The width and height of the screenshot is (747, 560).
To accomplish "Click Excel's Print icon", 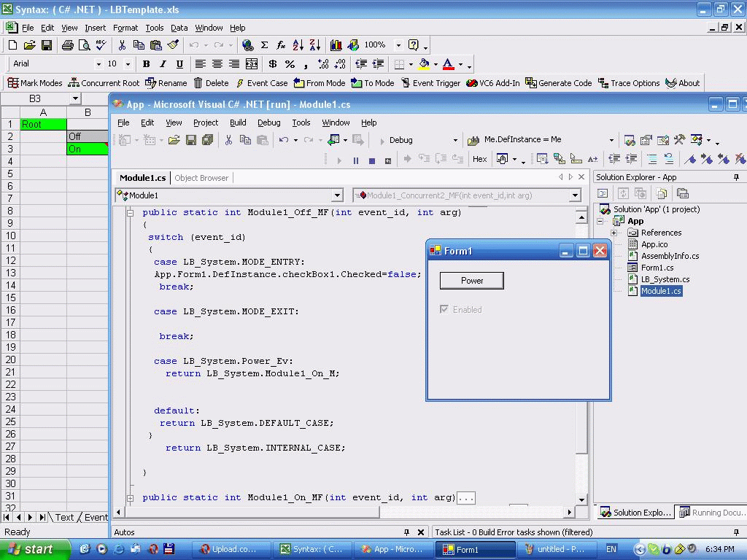I will point(68,45).
